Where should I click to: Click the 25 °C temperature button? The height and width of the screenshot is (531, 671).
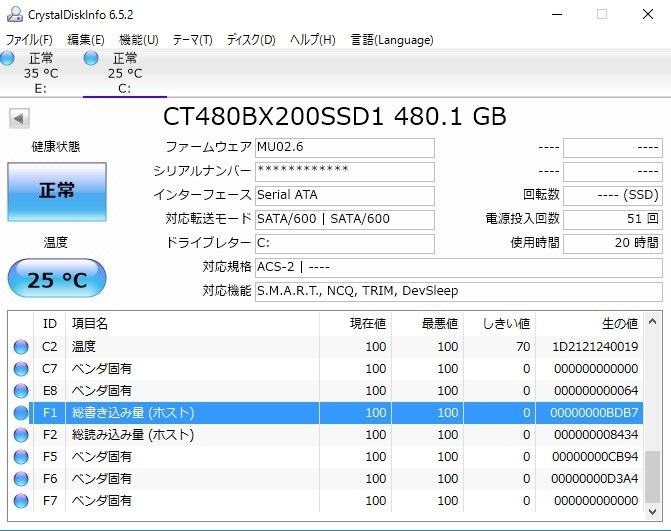coord(57,279)
